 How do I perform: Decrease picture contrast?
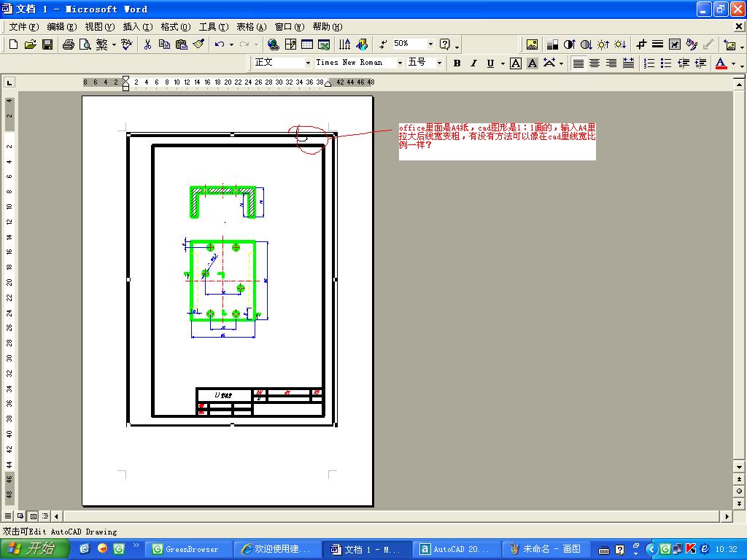tap(586, 44)
